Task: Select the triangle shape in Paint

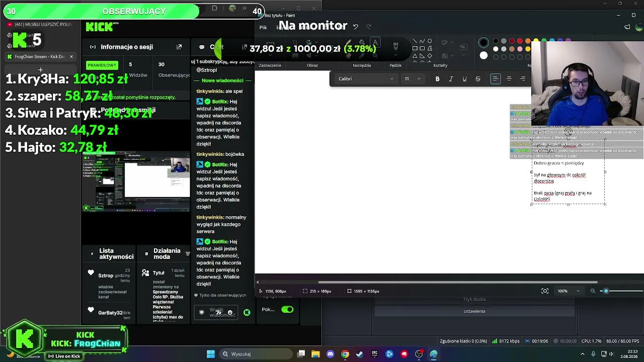Action: (x=415, y=56)
